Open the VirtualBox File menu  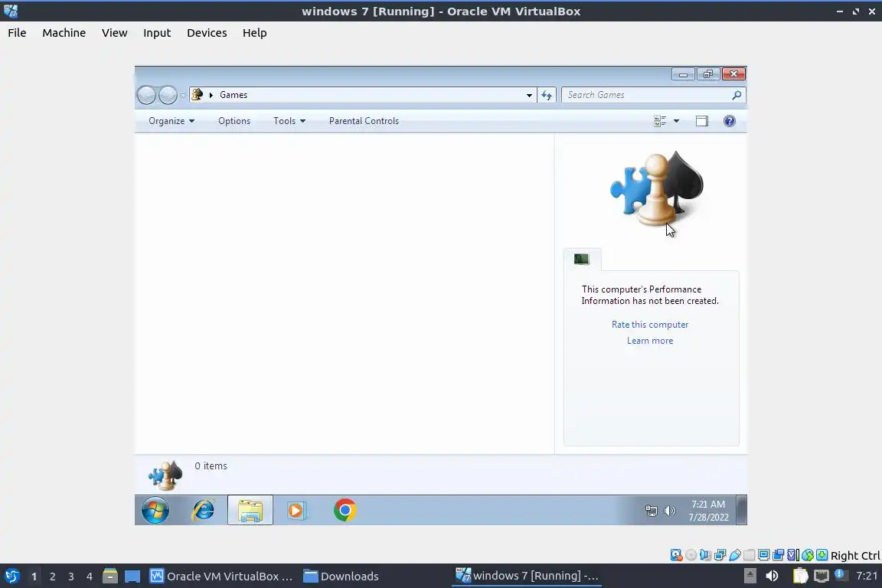point(17,33)
